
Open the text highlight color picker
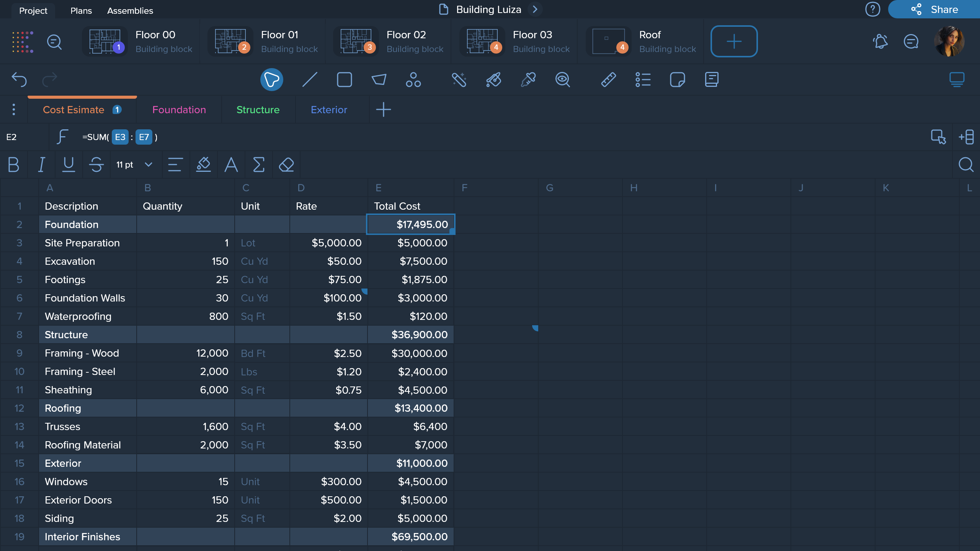tap(203, 165)
